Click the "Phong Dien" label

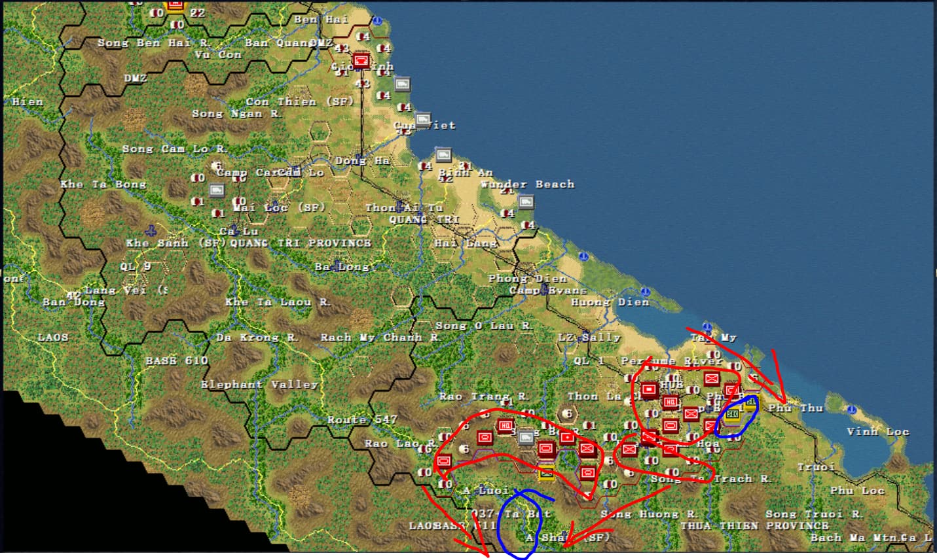[x=527, y=278]
